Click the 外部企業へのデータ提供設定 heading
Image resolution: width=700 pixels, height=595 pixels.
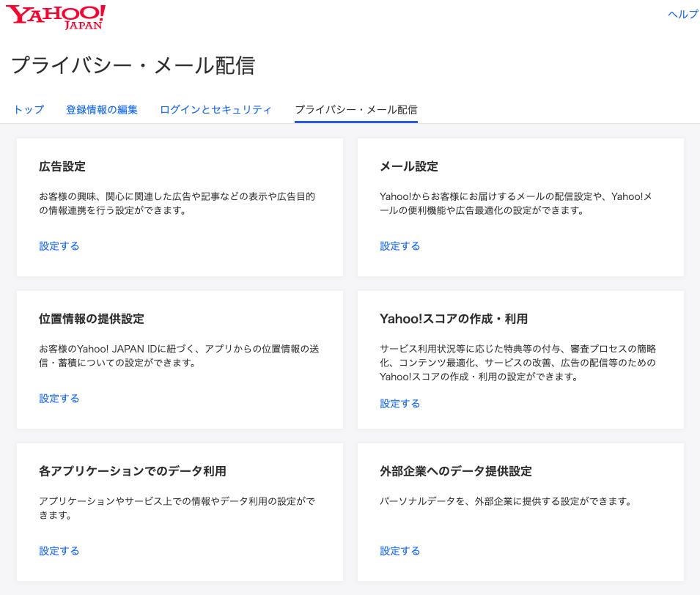click(x=456, y=471)
